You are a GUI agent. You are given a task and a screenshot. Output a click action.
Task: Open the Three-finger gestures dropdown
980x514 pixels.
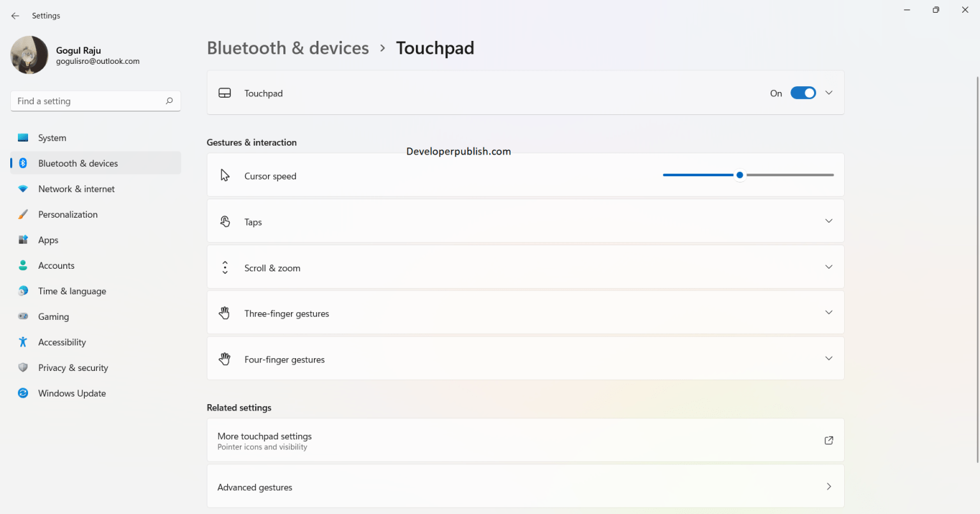point(829,312)
